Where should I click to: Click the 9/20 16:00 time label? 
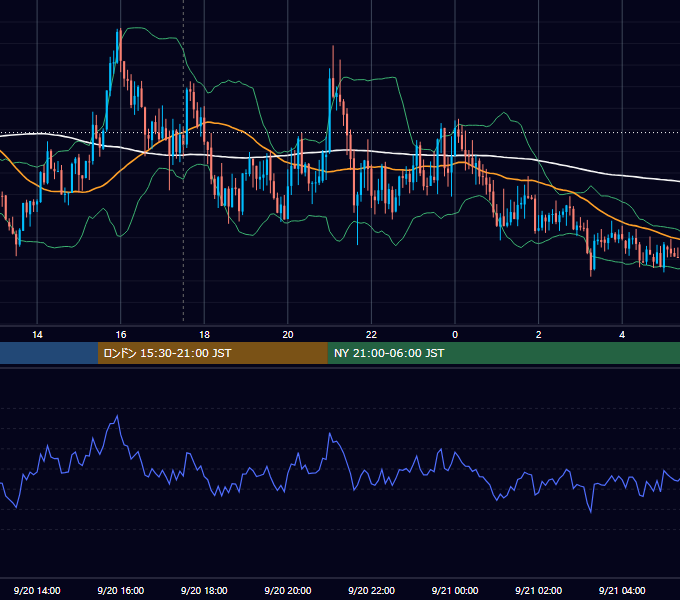click(x=121, y=590)
